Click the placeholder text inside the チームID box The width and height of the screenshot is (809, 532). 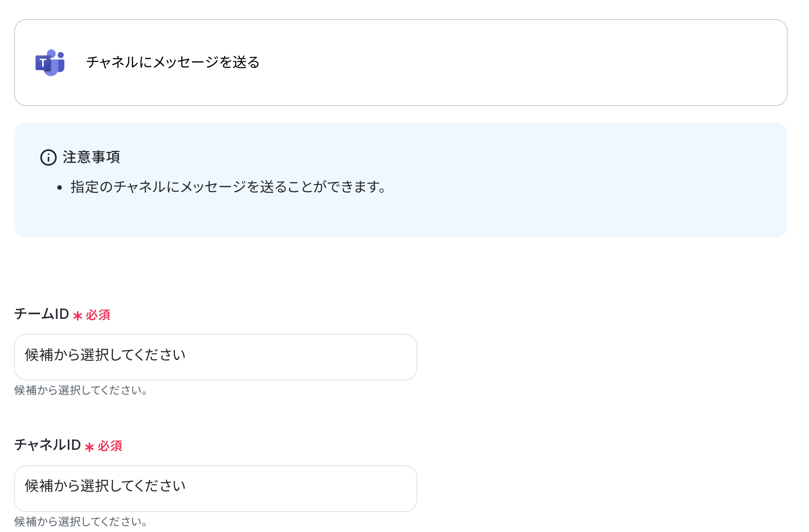click(105, 355)
